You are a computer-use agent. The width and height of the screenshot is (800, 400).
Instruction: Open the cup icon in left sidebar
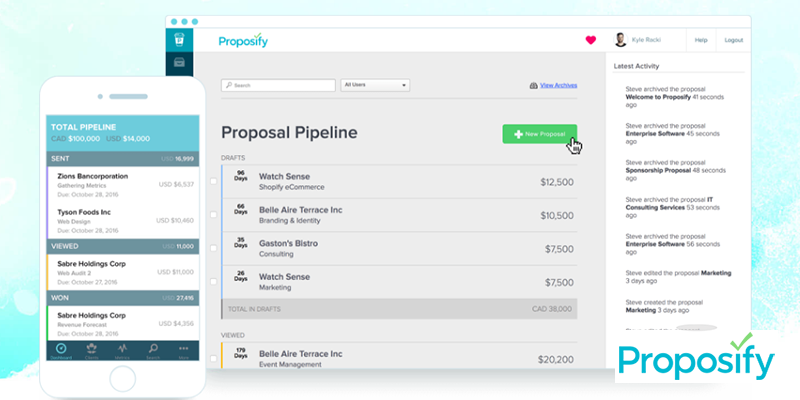[178, 40]
